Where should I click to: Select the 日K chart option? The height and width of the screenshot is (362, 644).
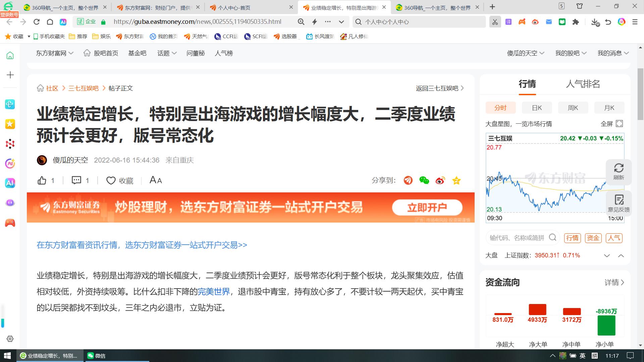pos(537,108)
